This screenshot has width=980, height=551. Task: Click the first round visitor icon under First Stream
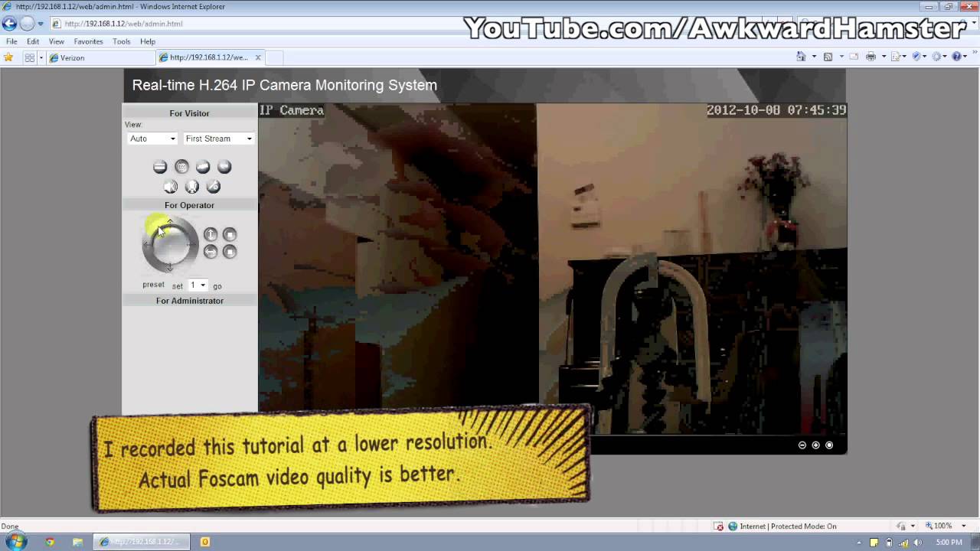pyautogui.click(x=160, y=167)
